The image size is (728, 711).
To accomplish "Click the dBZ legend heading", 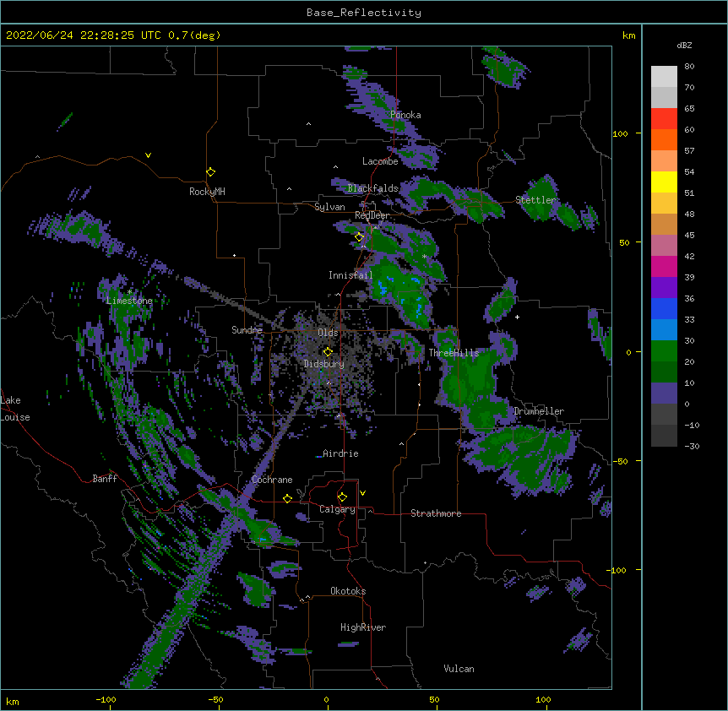I will (x=684, y=46).
